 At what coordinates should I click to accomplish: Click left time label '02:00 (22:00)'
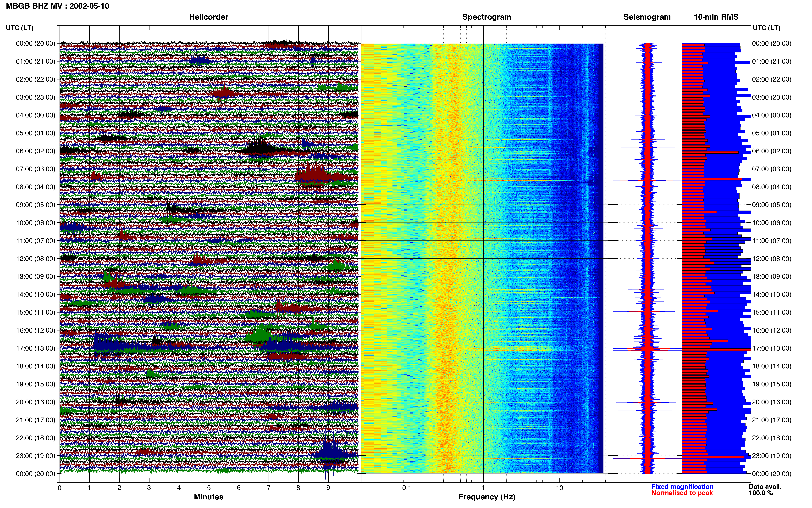pyautogui.click(x=36, y=79)
